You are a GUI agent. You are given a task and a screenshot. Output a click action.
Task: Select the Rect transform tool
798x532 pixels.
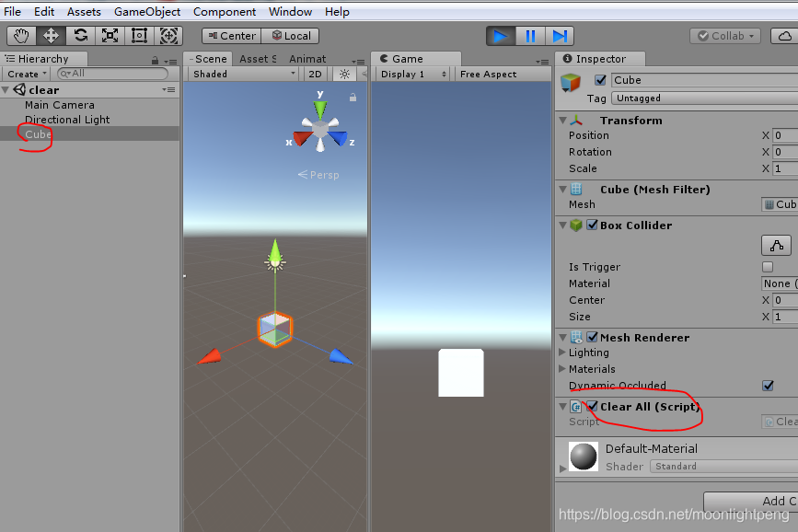pyautogui.click(x=139, y=36)
